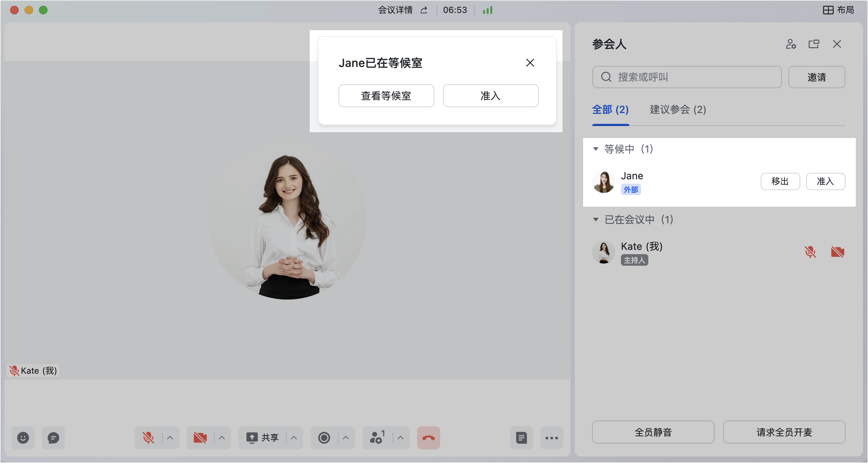Close the 参会人 panel

[837, 44]
